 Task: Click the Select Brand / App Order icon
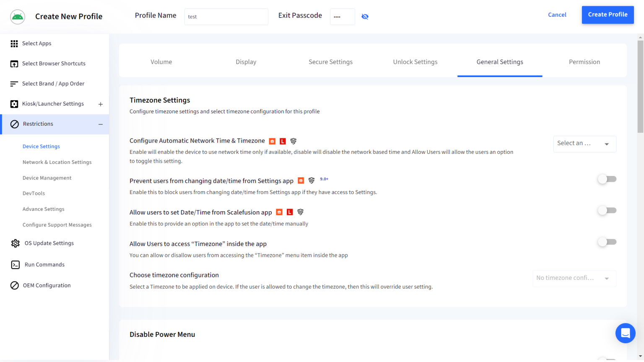click(14, 83)
